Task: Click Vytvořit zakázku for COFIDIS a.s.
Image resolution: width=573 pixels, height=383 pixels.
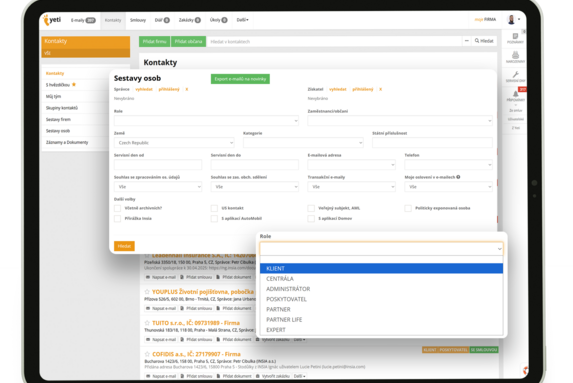Action: click(x=273, y=376)
